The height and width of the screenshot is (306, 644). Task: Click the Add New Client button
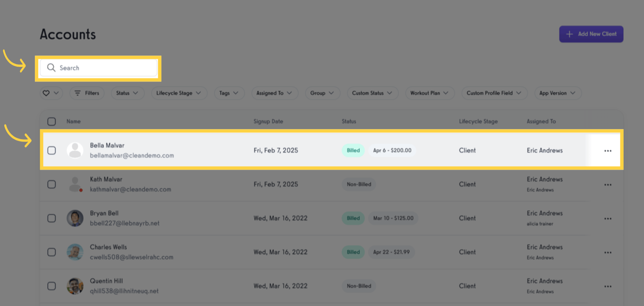[x=591, y=34]
